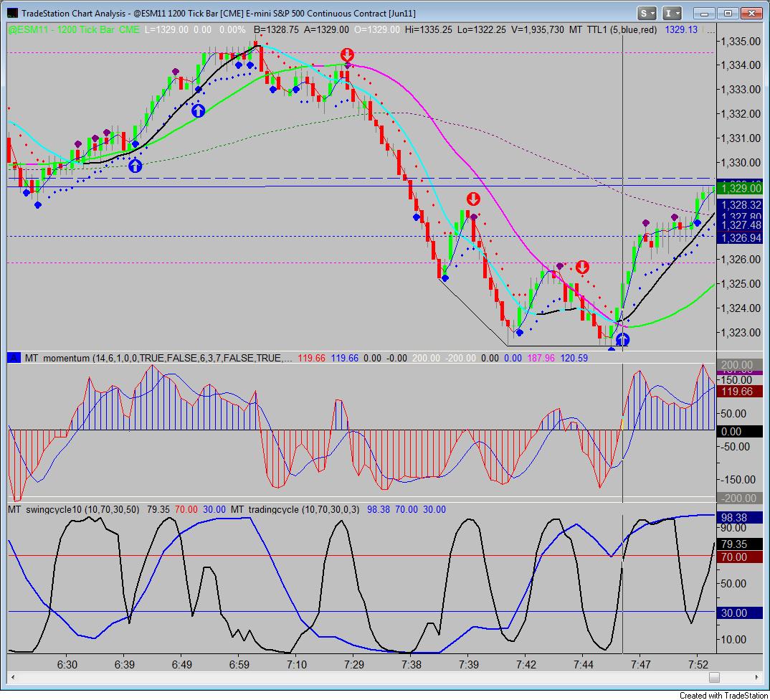Click the 'B=1328.75' bid value

coord(275,30)
